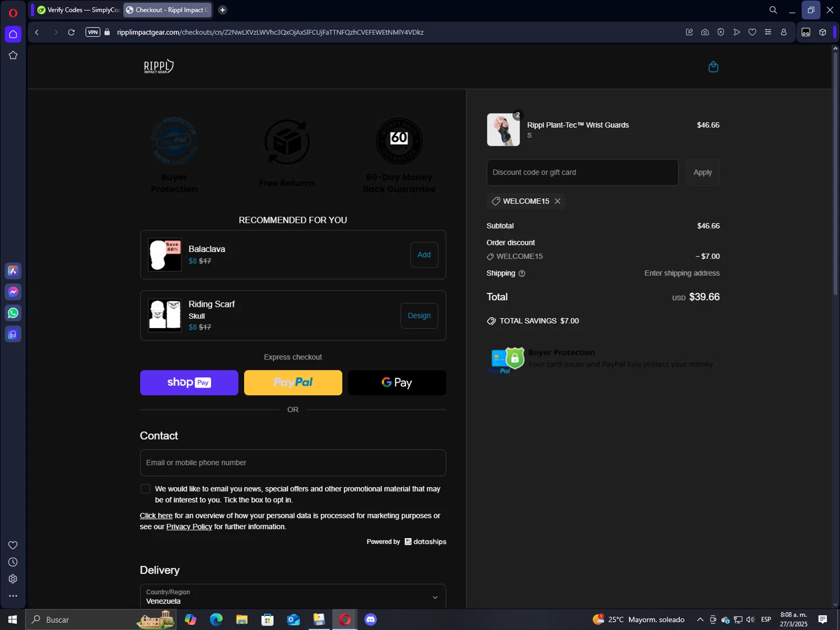Open File Explorer from the taskbar

[x=242, y=619]
